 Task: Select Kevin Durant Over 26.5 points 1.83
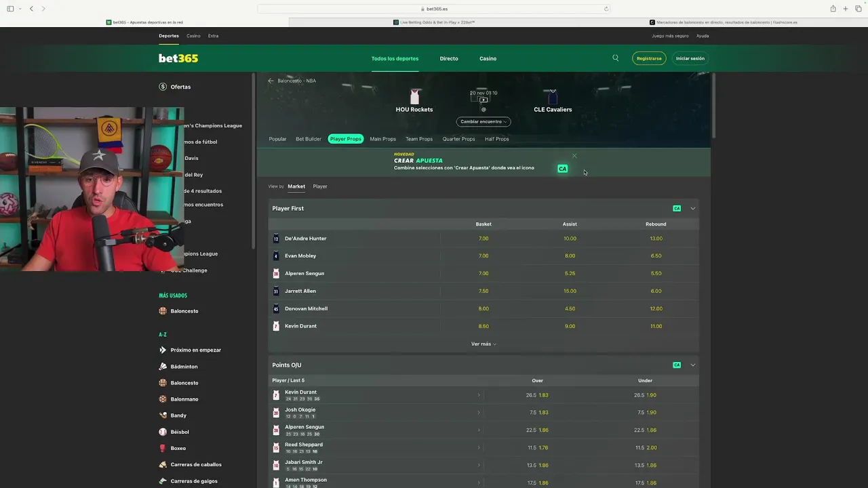[537, 395]
